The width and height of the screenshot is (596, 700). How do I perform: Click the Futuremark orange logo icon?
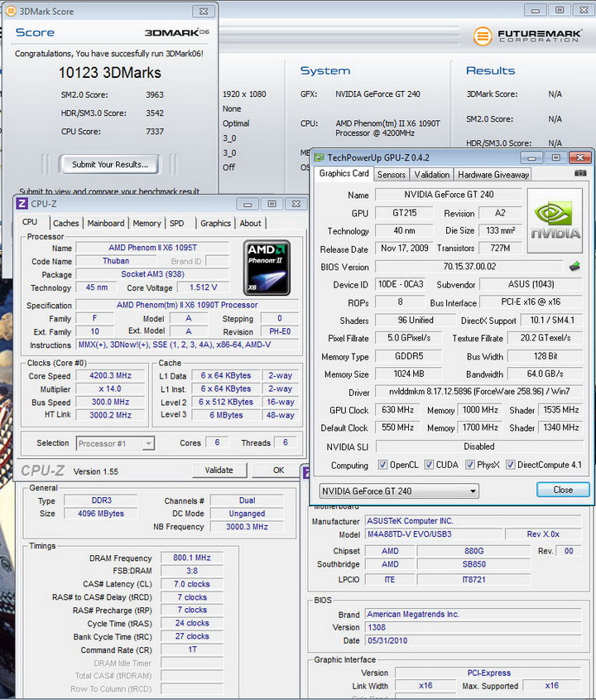tap(483, 36)
